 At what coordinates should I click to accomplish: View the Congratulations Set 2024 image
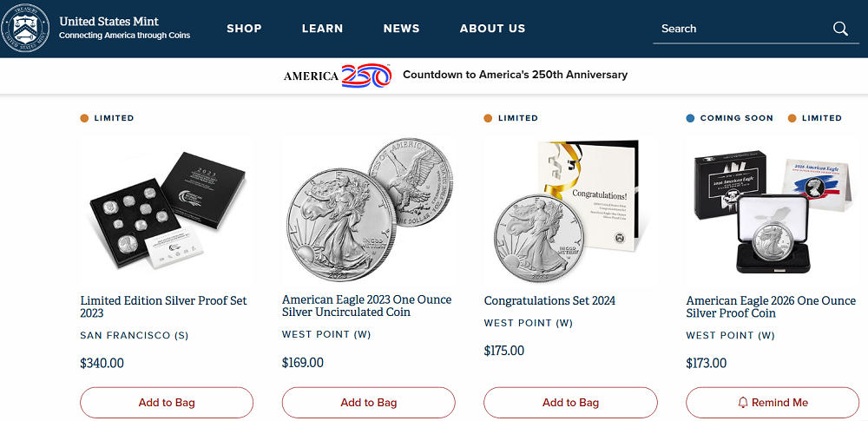tap(570, 213)
